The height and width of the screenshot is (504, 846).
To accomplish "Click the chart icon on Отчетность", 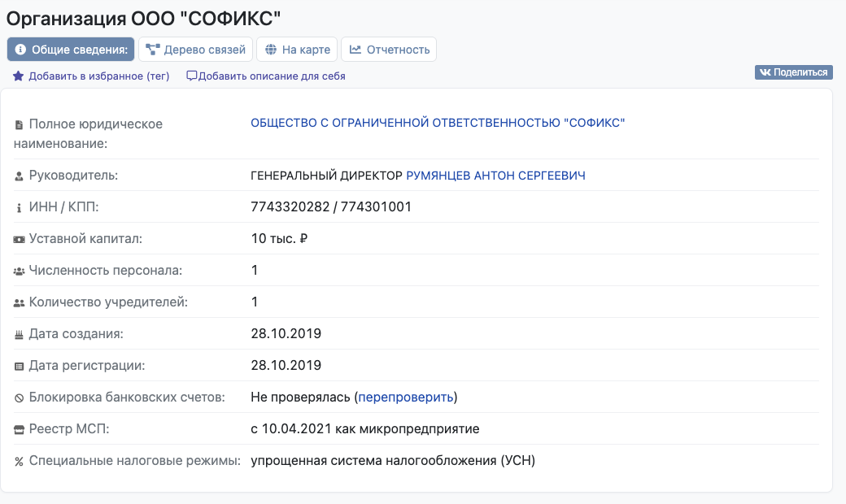I will tap(355, 50).
